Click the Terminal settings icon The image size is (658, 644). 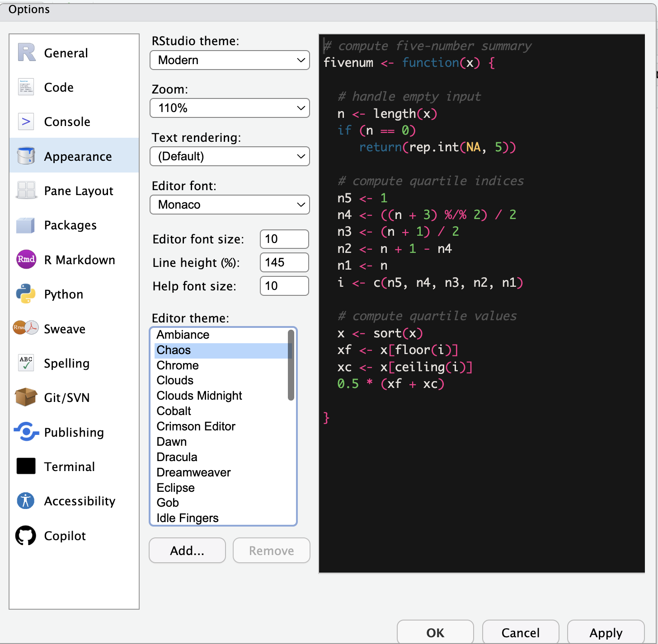click(x=26, y=466)
